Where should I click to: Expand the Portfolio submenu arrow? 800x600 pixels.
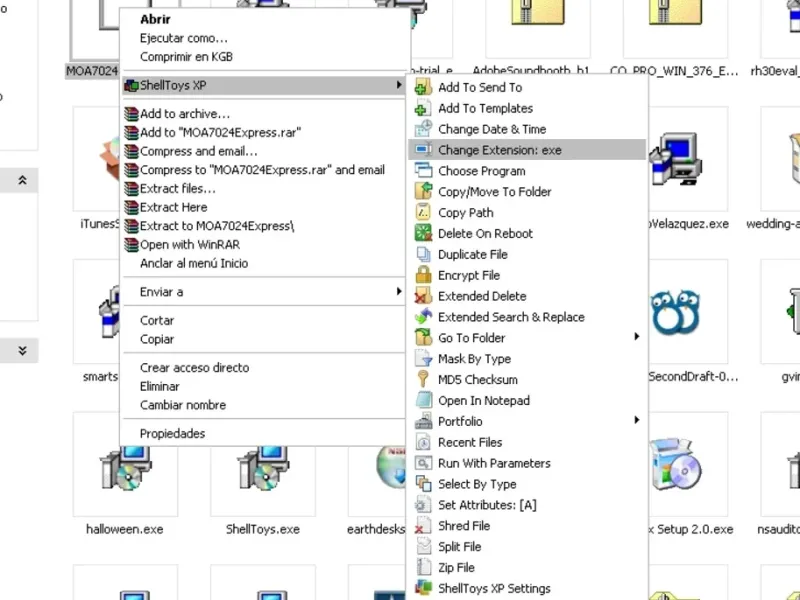tap(636, 420)
